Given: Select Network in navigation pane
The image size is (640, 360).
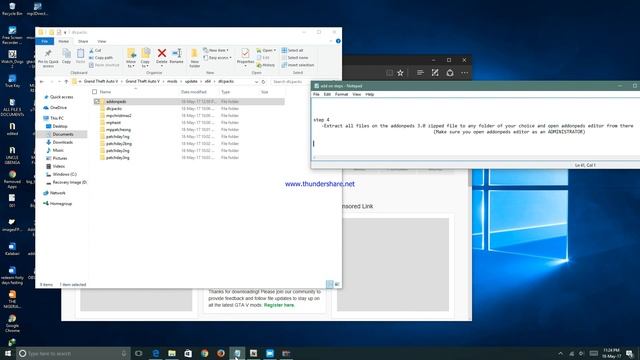Looking at the screenshot, I should 57,193.
